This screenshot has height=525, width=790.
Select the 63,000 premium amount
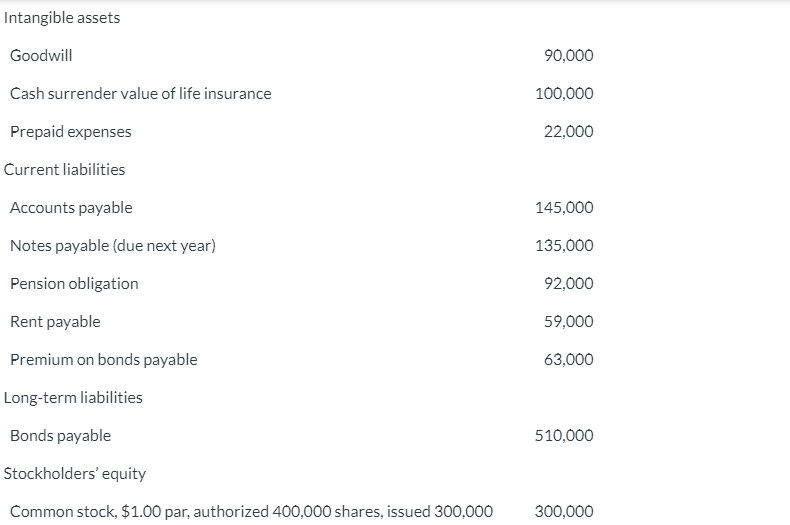568,359
